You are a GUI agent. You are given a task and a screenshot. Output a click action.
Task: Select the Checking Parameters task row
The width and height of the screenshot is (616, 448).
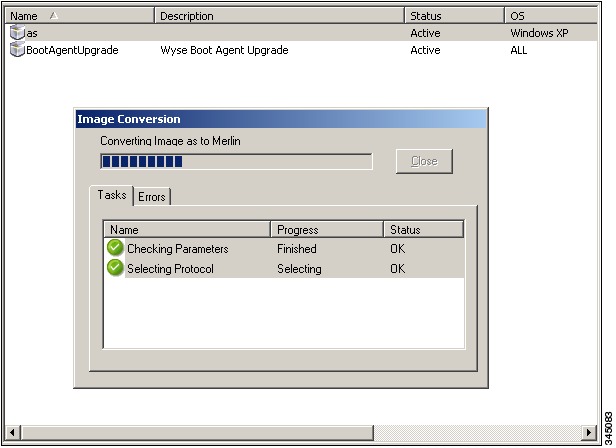point(284,248)
